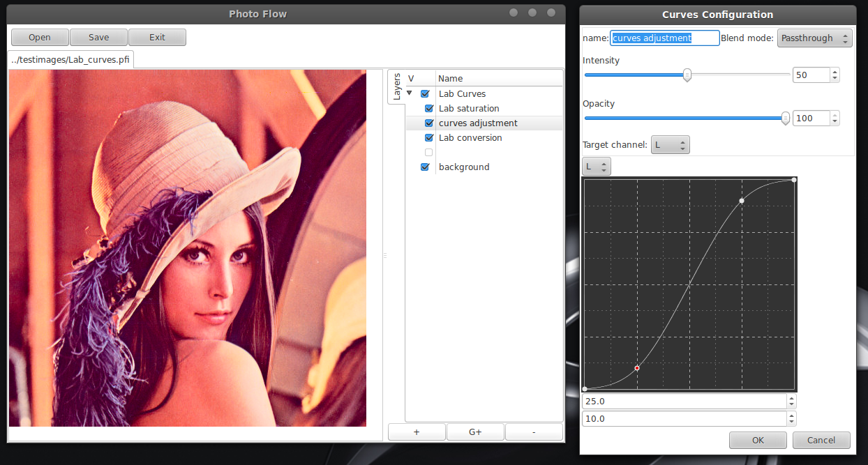Check the unnamed empty layer checkbox
Screen dimensions: 868x465
429,152
